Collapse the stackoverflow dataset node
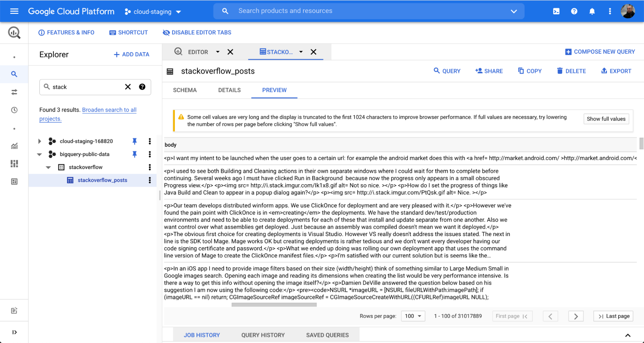This screenshot has width=644, height=343. pyautogui.click(x=48, y=167)
